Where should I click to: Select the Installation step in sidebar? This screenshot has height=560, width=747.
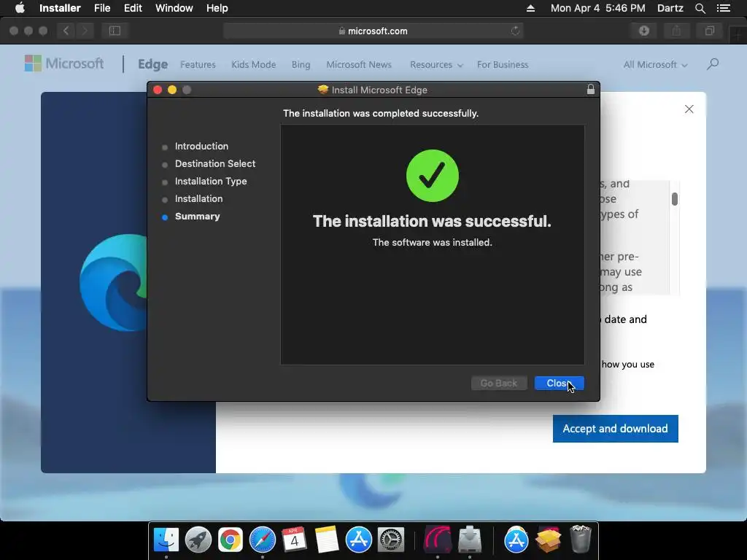(x=198, y=198)
